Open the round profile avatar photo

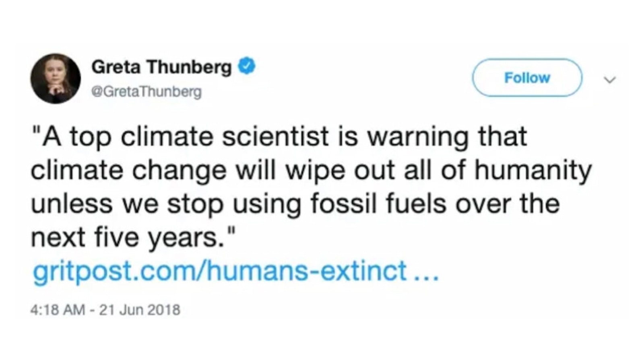coord(56,78)
